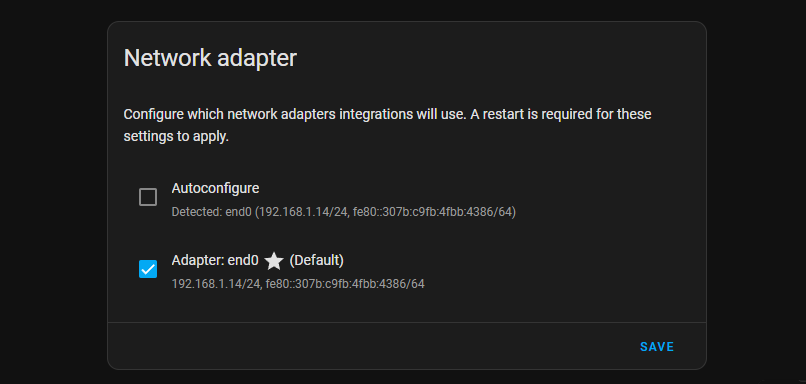Click the word restart in the description

coord(499,114)
